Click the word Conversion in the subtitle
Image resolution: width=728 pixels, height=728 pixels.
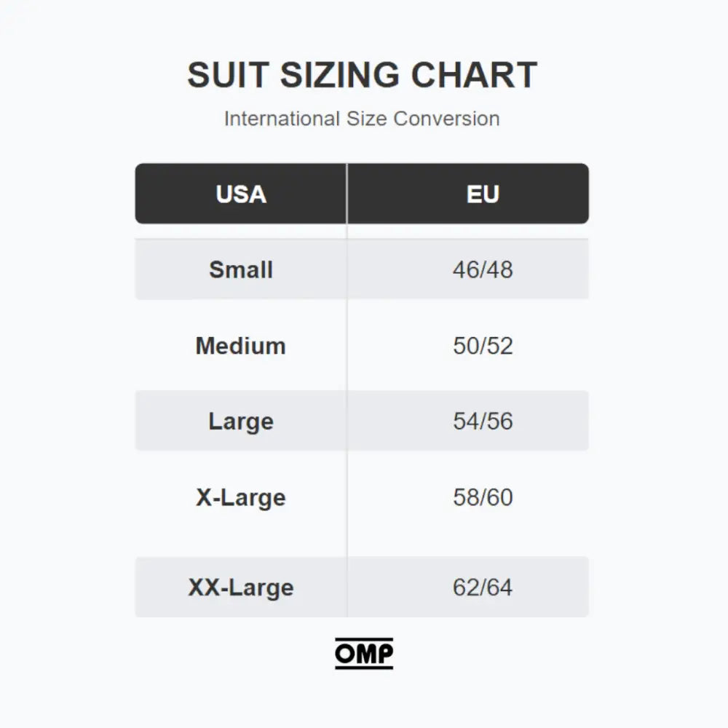pos(447,119)
